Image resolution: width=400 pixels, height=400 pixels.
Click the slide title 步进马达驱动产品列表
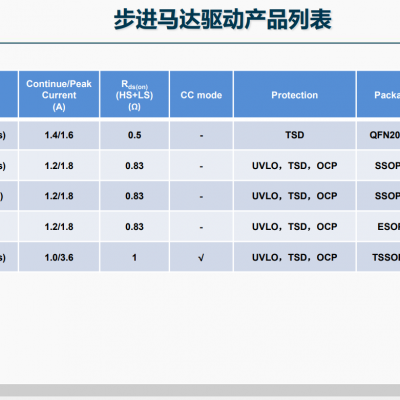[x=223, y=19]
